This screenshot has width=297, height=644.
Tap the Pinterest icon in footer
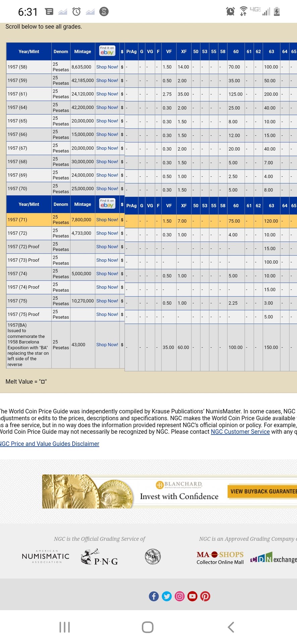coord(205,596)
